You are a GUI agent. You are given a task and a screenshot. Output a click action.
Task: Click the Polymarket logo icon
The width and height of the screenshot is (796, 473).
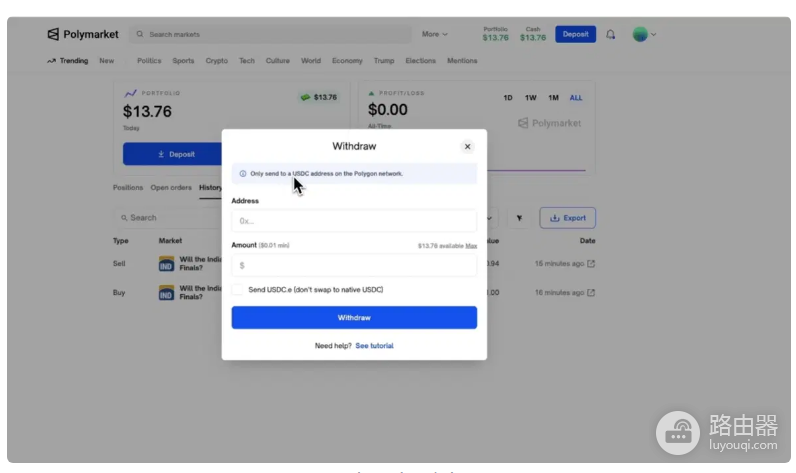point(53,34)
